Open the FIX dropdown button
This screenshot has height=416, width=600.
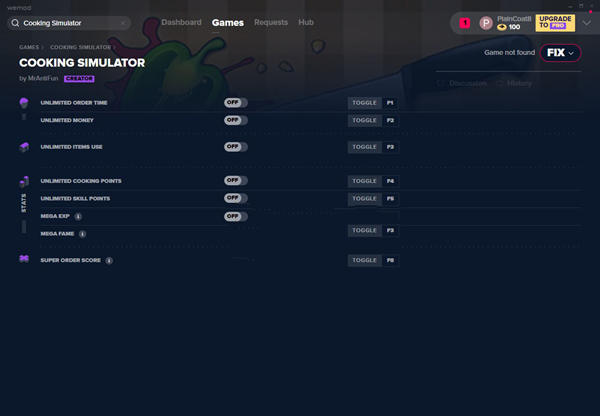coord(560,53)
